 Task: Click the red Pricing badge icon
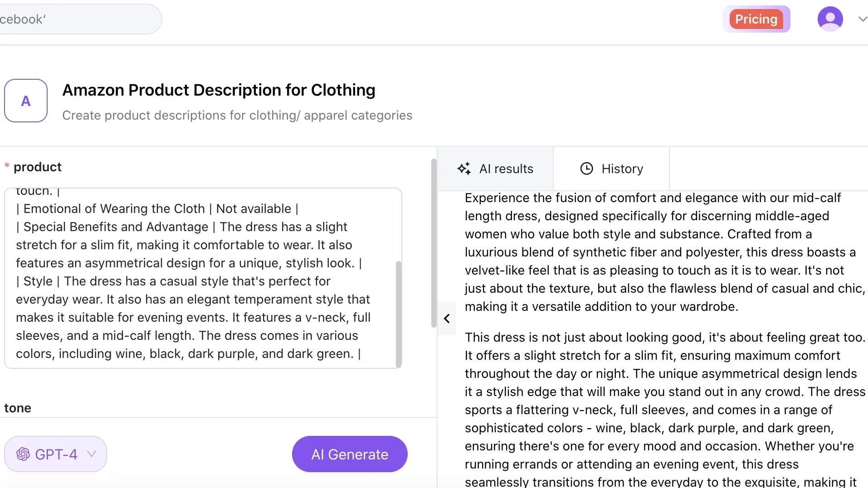point(756,19)
